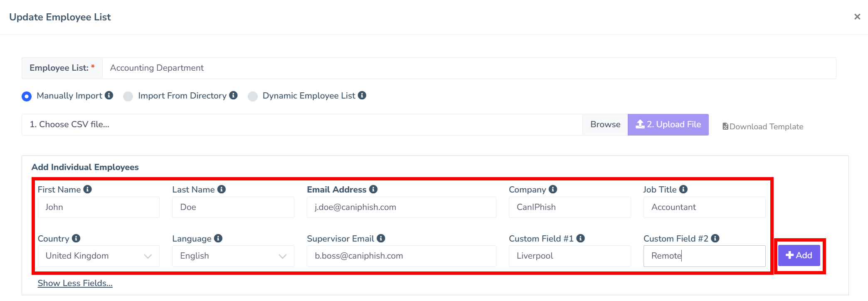Image resolution: width=868 pixels, height=301 pixels.
Task: Collapse fields via Show Less Fields link
Action: tap(75, 283)
